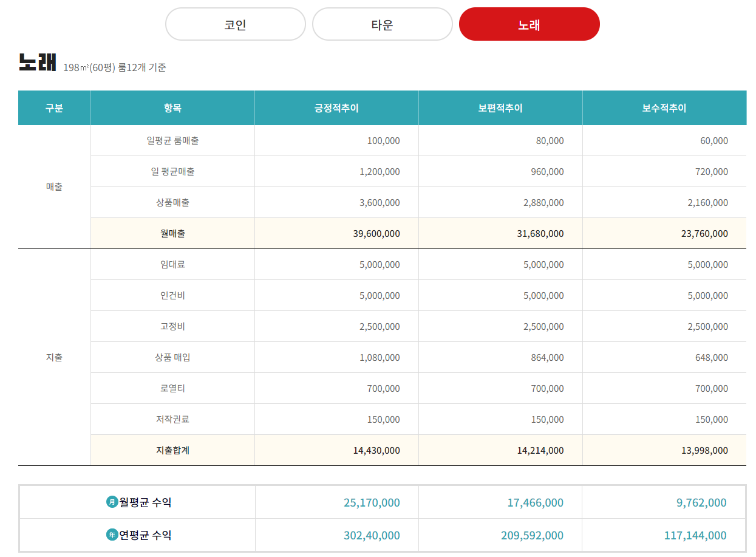Select the 매출 group cell
Image resolution: width=756 pixels, height=557 pixels.
coord(53,186)
